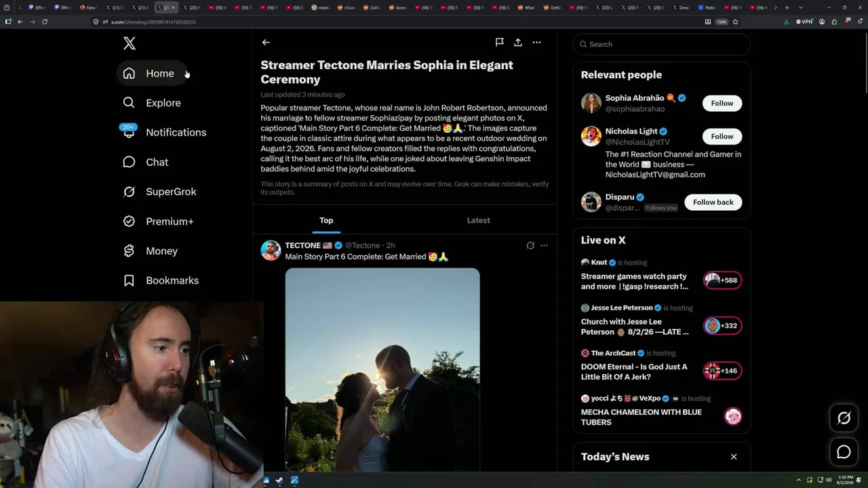The image size is (868, 488).
Task: Switch to the Latest tab
Action: click(x=478, y=220)
